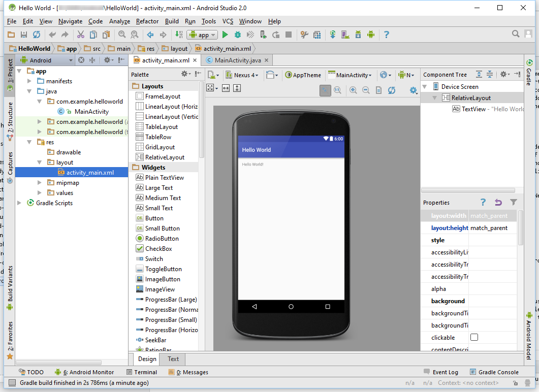Open the Android project view dropdown
Screen dimensions: 539x392
pos(47,60)
